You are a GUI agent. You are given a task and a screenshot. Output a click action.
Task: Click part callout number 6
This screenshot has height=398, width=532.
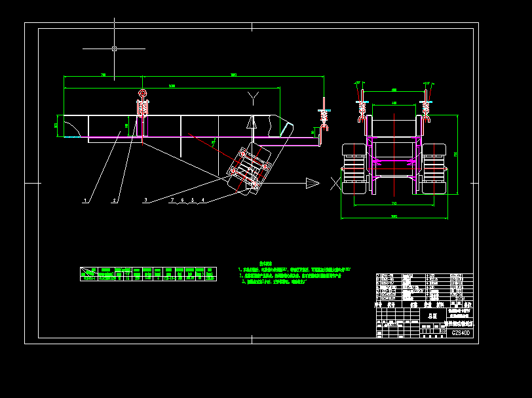pos(183,200)
